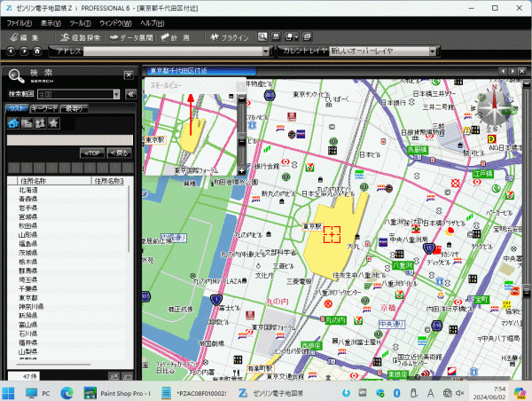
Task: Click the minus button above small view zoom slider
Action: click(x=241, y=98)
